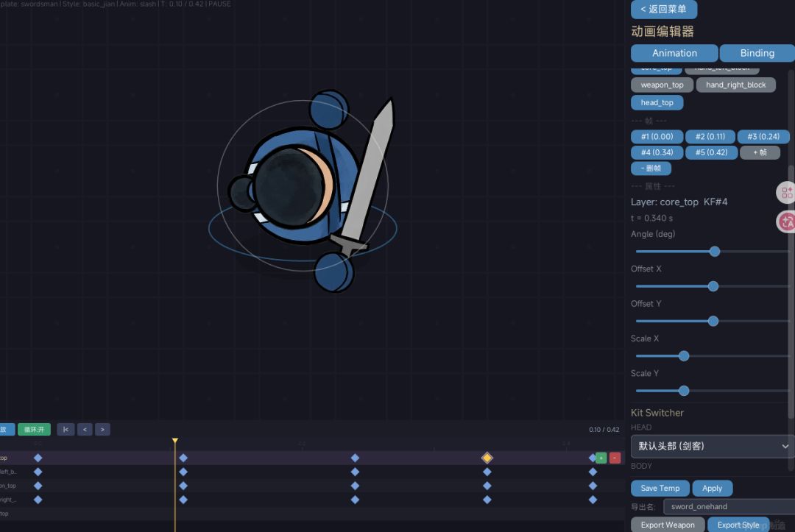Adjust the Scale Y slider handle

click(684, 391)
